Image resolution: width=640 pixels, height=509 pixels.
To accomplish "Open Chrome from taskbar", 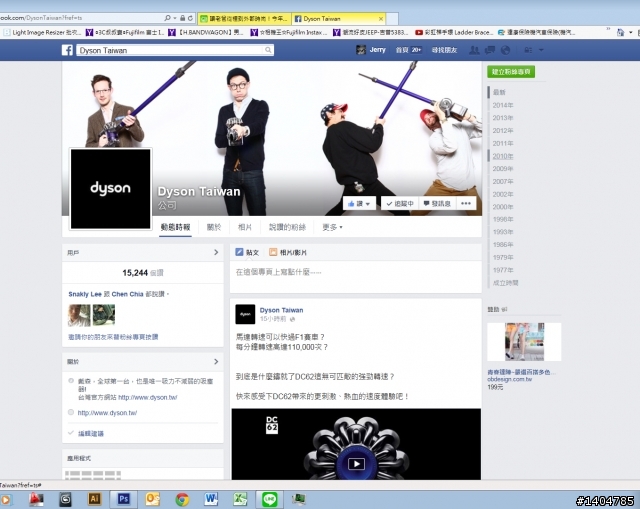I will (x=182, y=499).
